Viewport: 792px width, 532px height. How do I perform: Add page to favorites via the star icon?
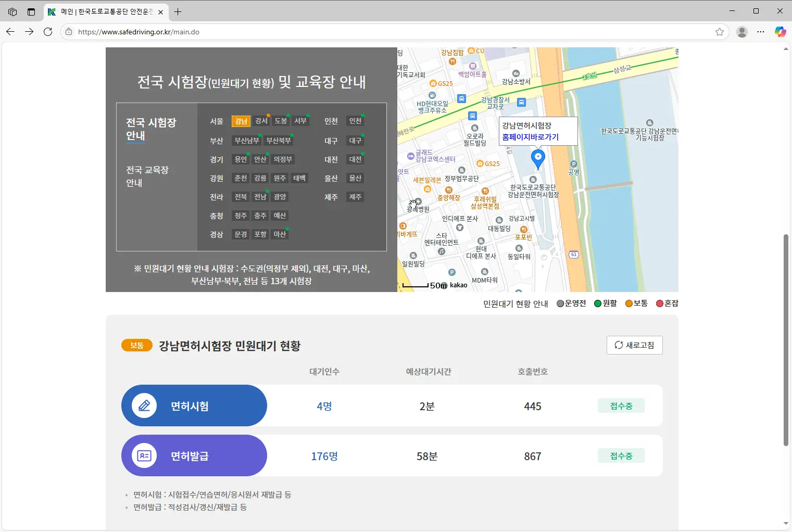point(720,32)
